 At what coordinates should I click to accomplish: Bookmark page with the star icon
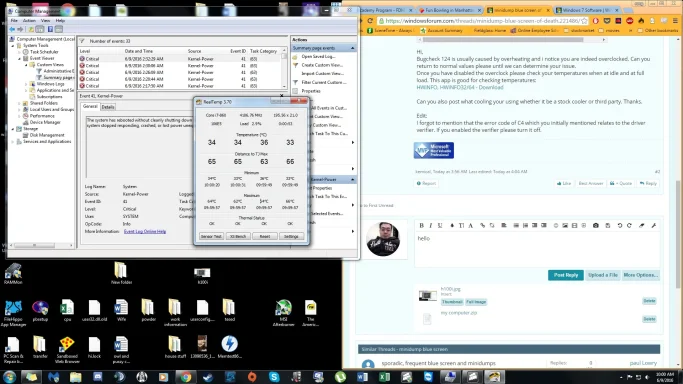coord(584,20)
